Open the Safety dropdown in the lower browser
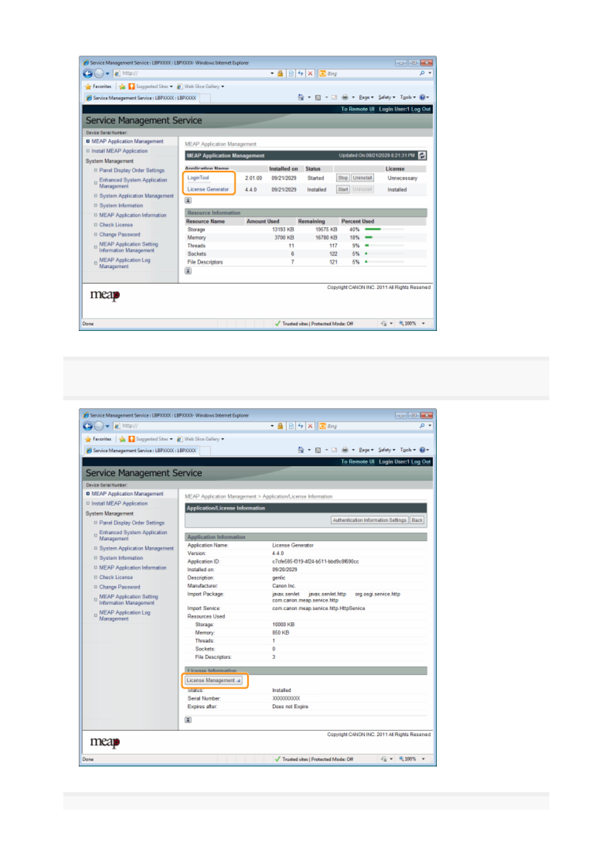This screenshot has width=613, height=868. (386, 450)
